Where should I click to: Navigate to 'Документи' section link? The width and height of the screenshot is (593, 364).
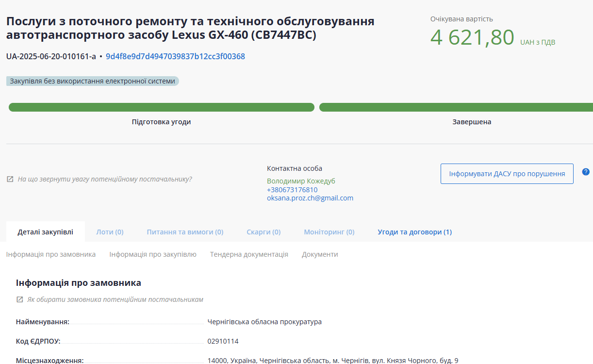(320, 254)
